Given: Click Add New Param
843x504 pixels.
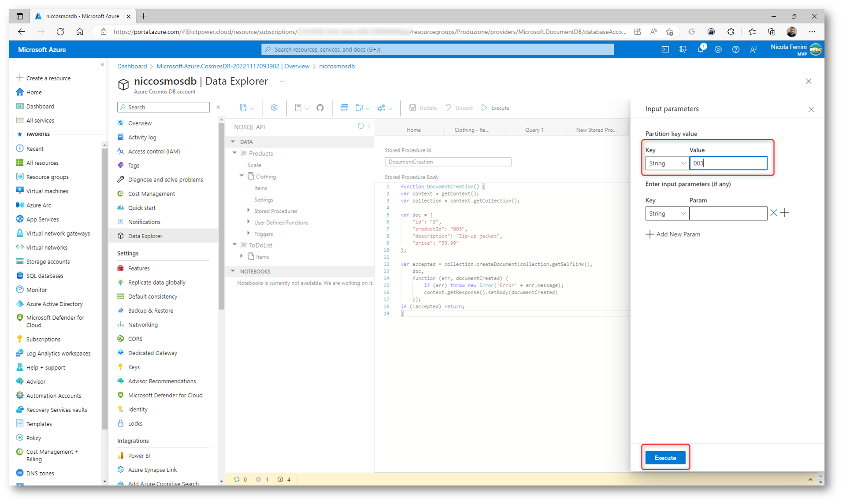Looking at the screenshot, I should coord(673,234).
